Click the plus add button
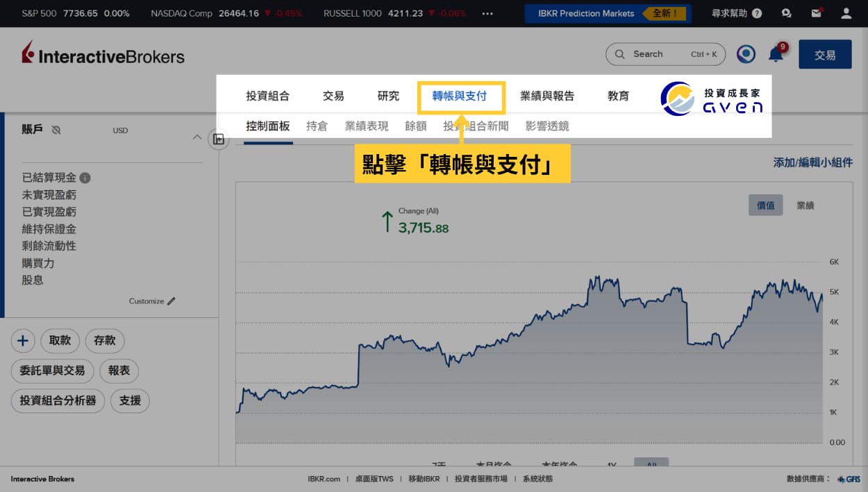 pyautogui.click(x=23, y=341)
